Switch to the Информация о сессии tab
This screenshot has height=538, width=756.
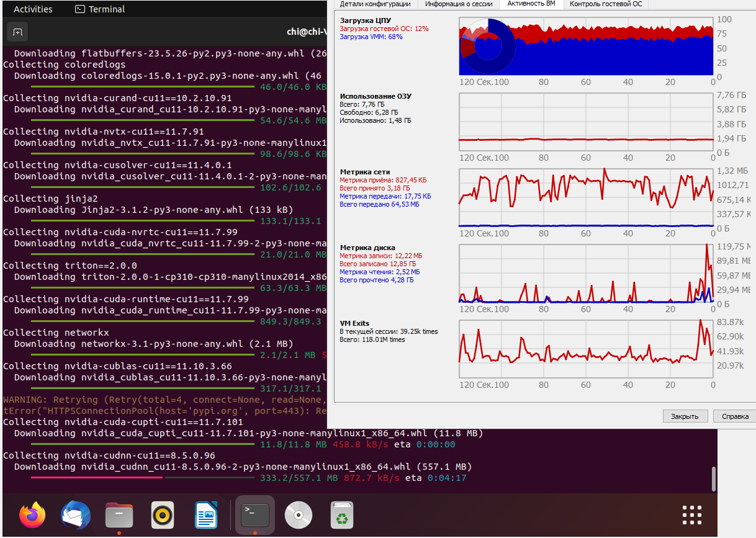tap(458, 4)
